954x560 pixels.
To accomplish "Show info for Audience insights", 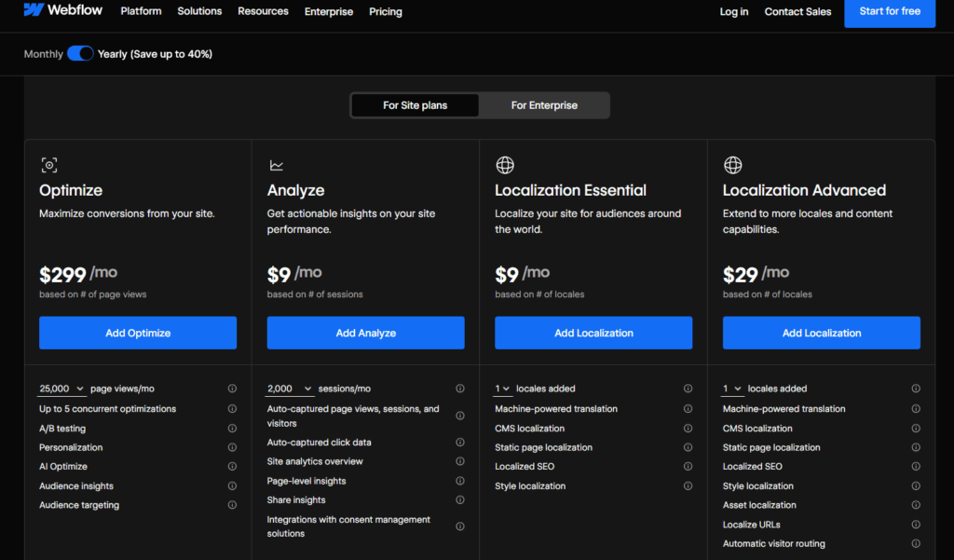I will (x=232, y=485).
